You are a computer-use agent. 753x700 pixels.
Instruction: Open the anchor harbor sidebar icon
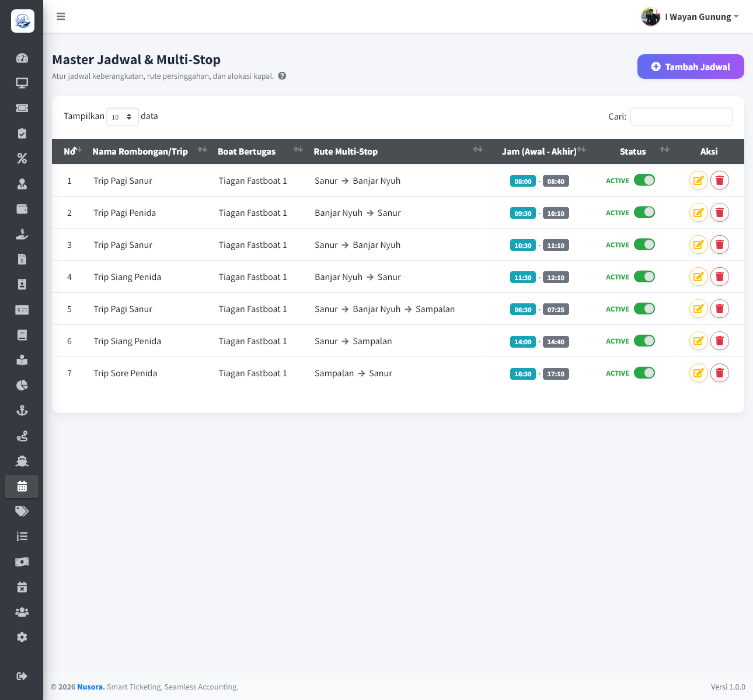[22, 410]
